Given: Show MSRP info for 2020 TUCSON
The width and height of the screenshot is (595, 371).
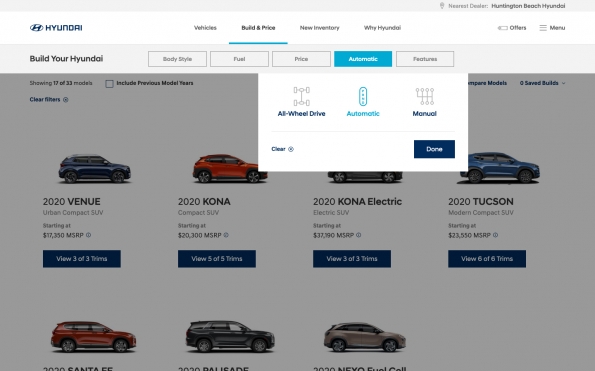Looking at the screenshot, I should [495, 235].
